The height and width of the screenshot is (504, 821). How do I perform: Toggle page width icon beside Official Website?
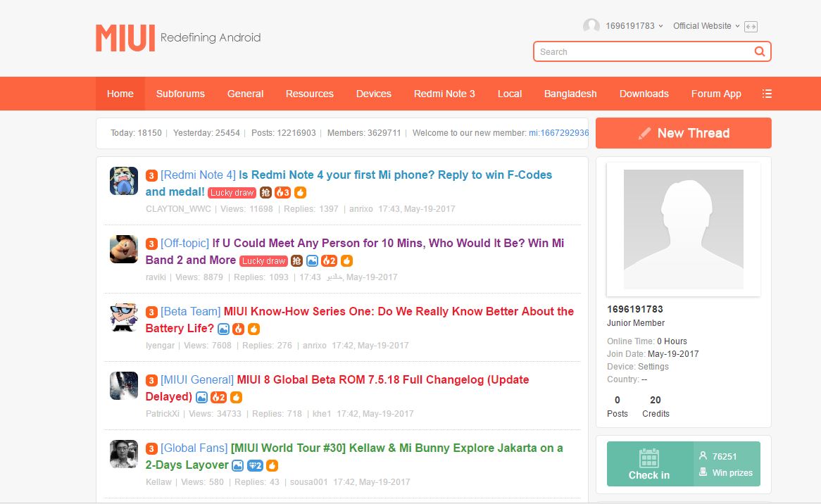coord(751,27)
